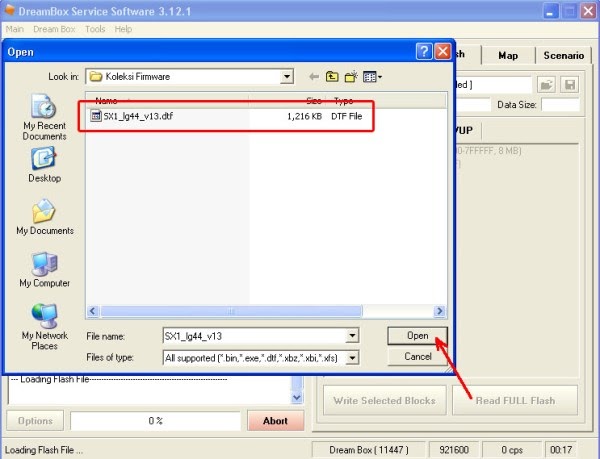The width and height of the screenshot is (600, 459).
Task: Sort files by Size column header
Action: [287, 101]
